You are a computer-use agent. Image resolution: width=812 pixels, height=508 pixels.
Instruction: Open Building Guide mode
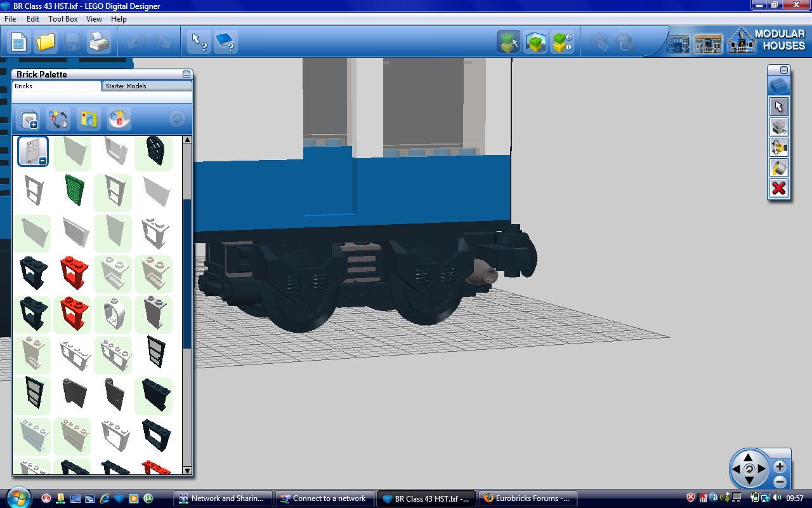[x=563, y=41]
